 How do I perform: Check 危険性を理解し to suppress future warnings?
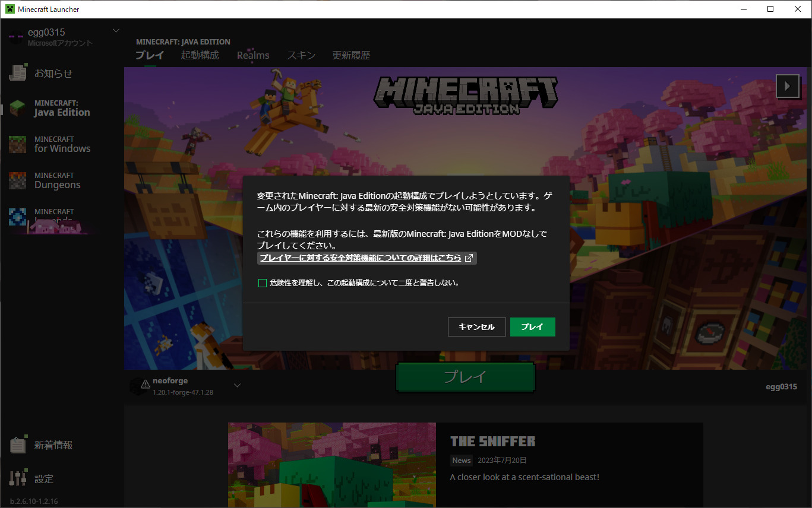click(262, 282)
